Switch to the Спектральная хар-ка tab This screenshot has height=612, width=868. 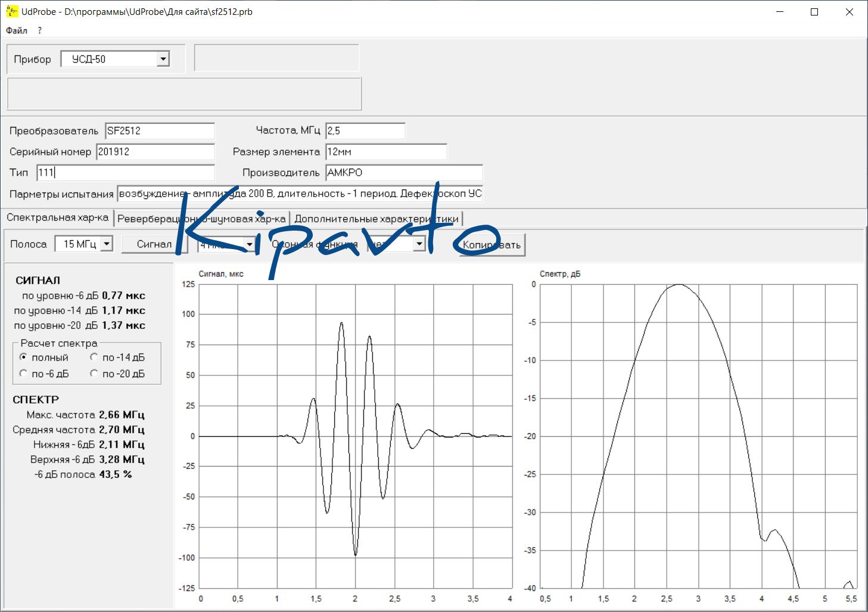(x=58, y=218)
